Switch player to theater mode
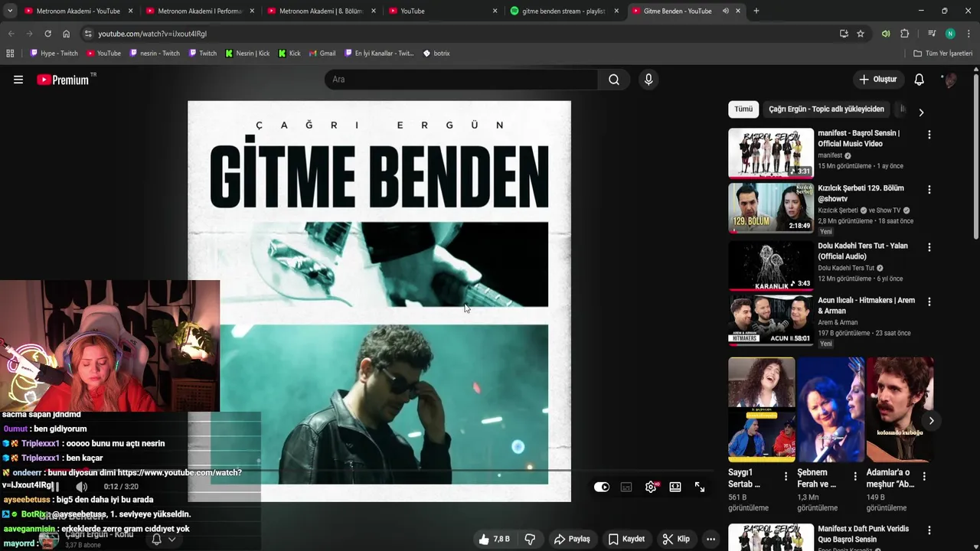The height and width of the screenshot is (551, 980). pos(675,487)
